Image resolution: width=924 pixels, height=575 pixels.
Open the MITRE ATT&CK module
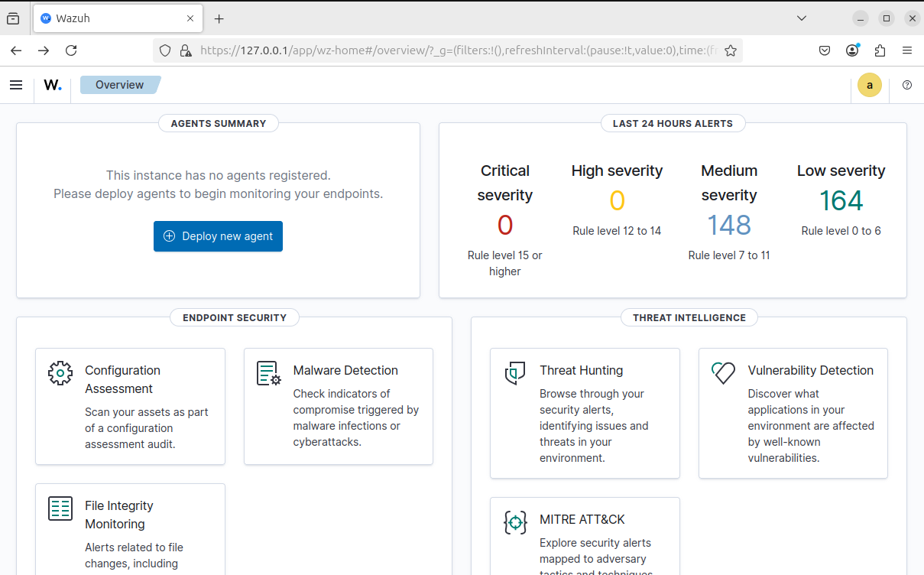pyautogui.click(x=585, y=537)
